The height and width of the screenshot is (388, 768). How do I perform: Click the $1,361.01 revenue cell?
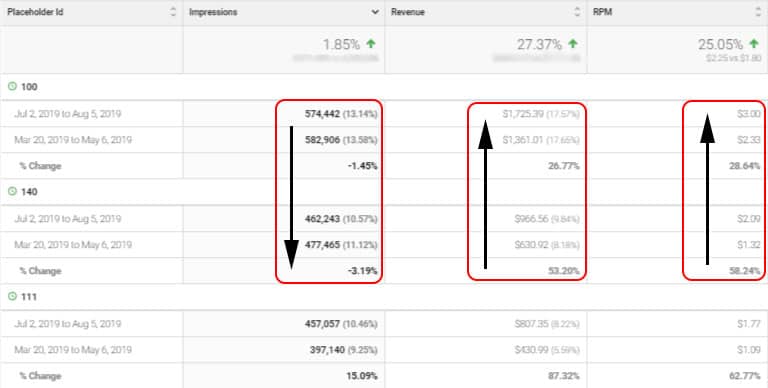[486, 140]
